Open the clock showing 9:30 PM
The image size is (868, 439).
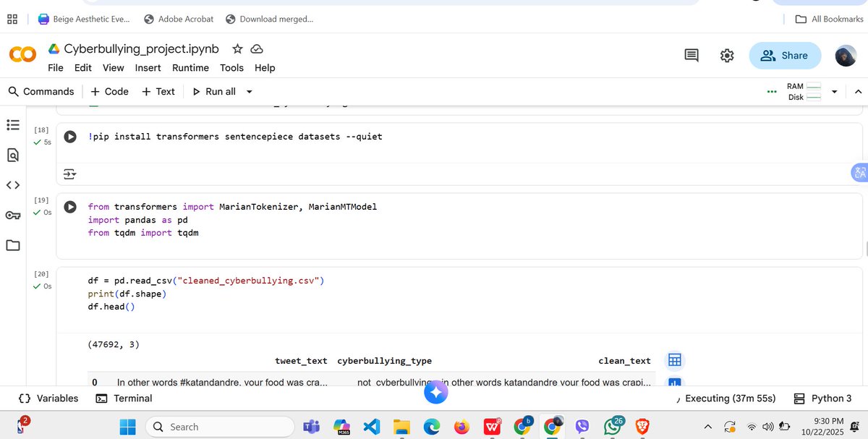(x=823, y=427)
